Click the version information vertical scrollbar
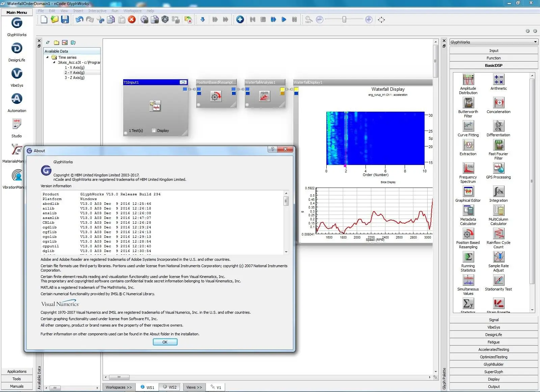Viewport: 540px width, 392px height. pos(286,223)
